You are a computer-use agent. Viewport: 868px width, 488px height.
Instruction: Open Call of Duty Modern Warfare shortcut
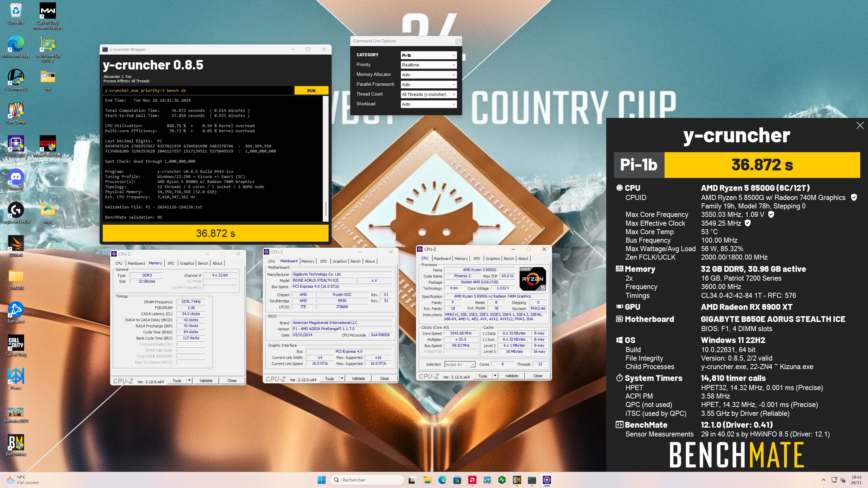tap(48, 16)
